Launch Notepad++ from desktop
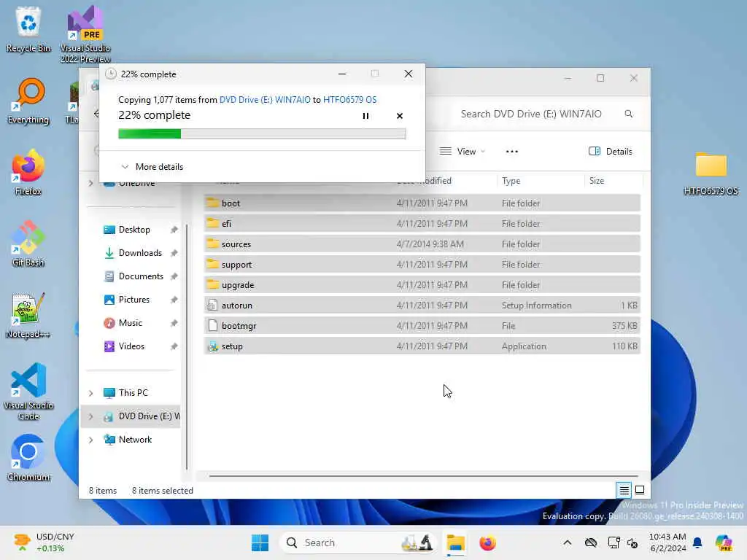This screenshot has height=560, width=747. (x=28, y=315)
